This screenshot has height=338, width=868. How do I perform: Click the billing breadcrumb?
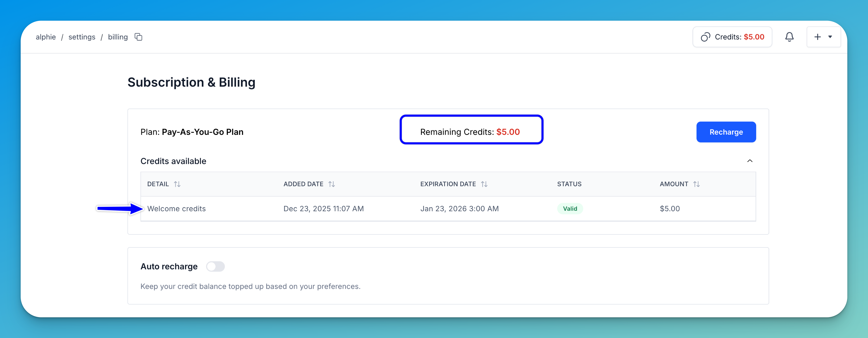coord(118,37)
